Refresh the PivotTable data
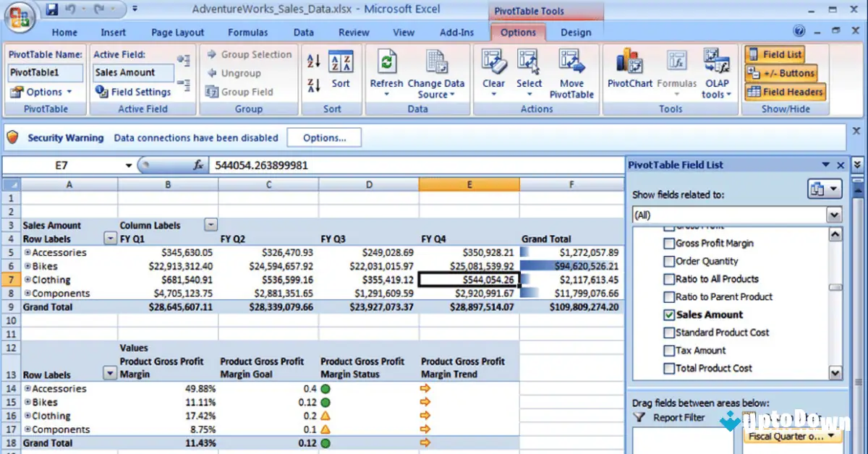868x454 pixels. point(387,72)
